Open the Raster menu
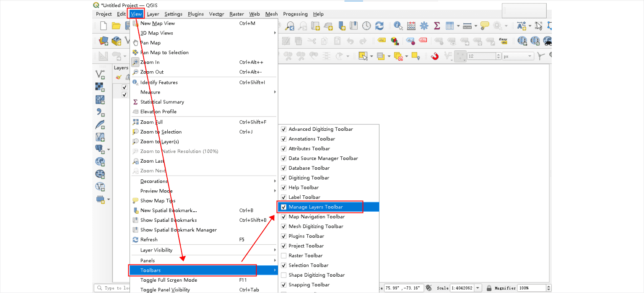 click(x=236, y=14)
